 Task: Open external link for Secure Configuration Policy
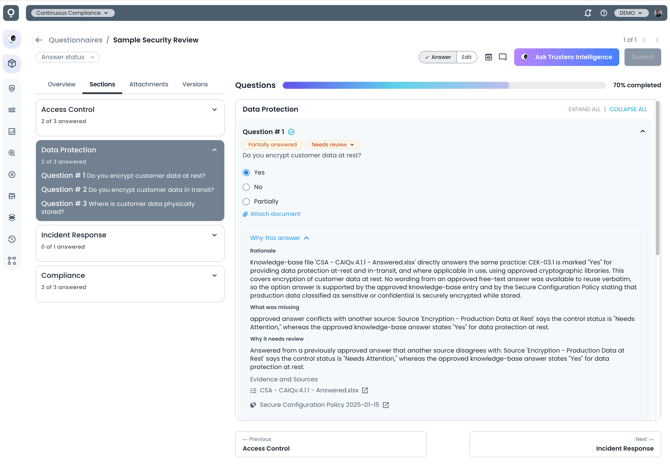[x=386, y=405]
